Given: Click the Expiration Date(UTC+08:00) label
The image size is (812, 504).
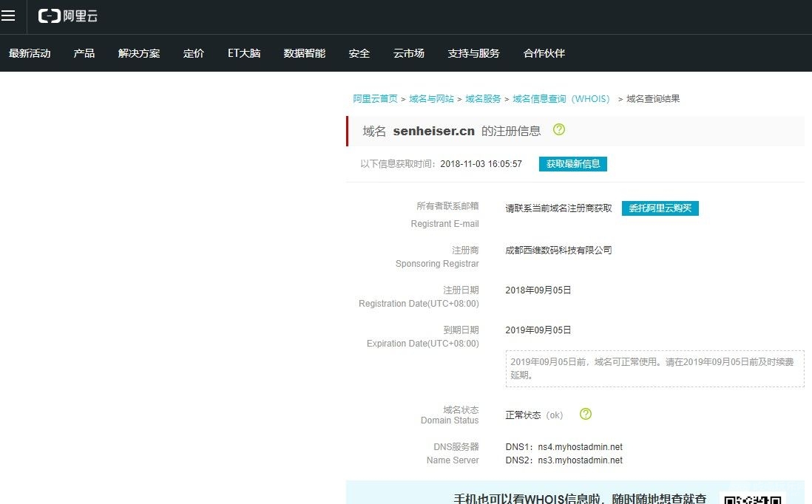Looking at the screenshot, I should point(422,343).
